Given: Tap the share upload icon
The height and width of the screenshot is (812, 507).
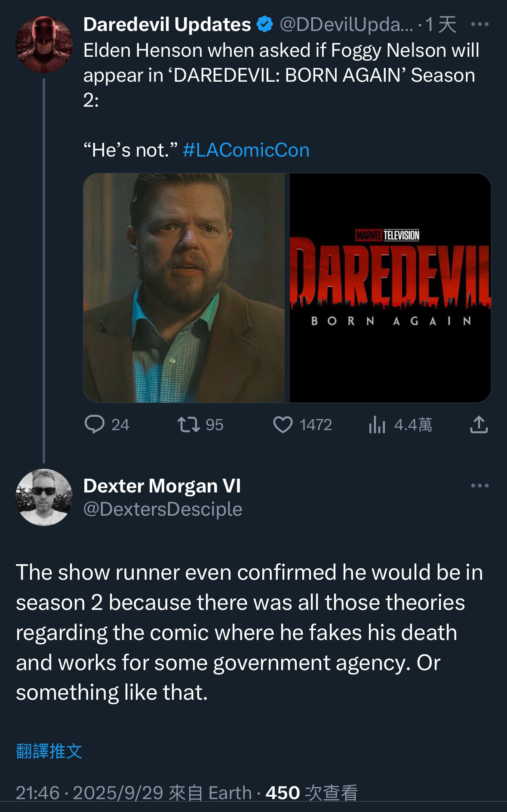Looking at the screenshot, I should tap(479, 424).
